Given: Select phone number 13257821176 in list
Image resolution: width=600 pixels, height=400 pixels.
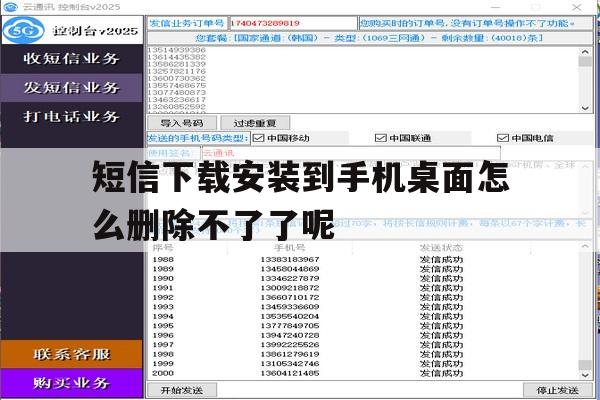Looking at the screenshot, I should click(x=176, y=71).
